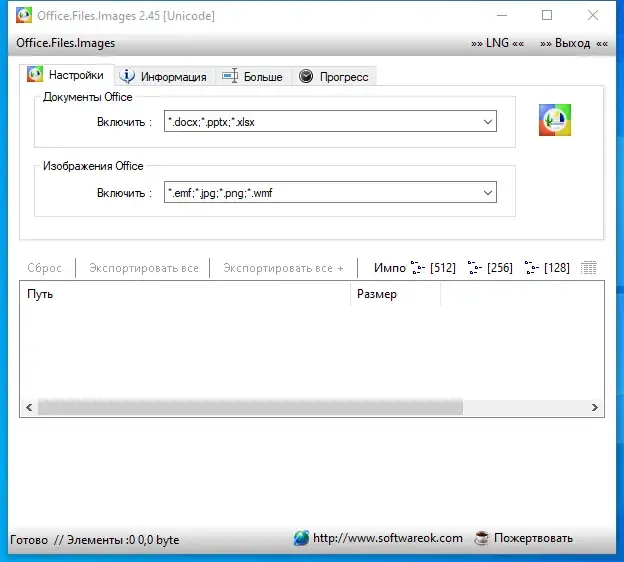Sort by the Размер column header
624x562 pixels.
[x=395, y=294]
